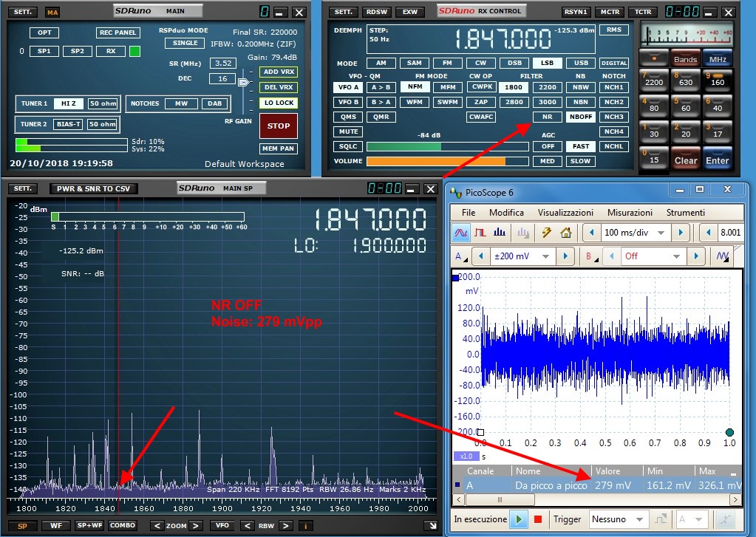Stop capture with red square button
This screenshot has width=756, height=537.
click(x=538, y=519)
